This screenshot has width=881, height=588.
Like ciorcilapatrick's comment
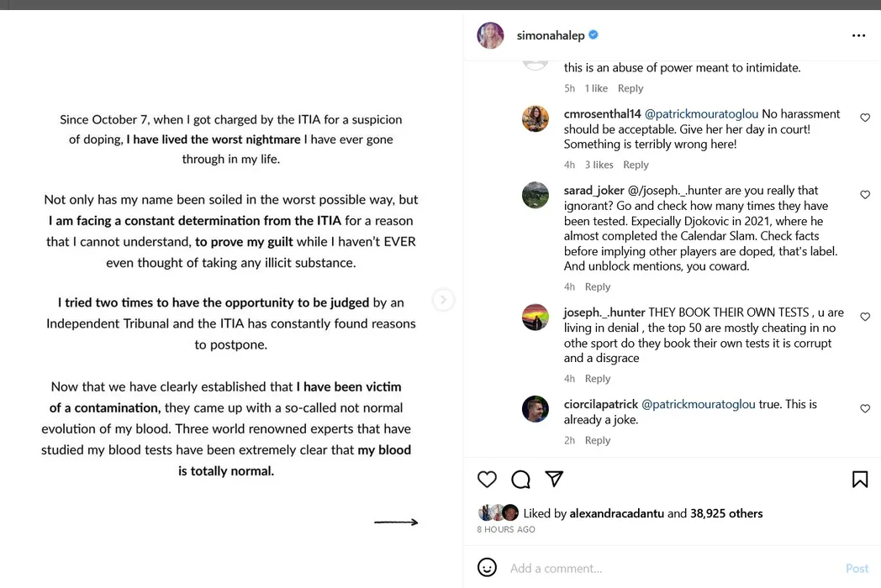[x=865, y=408]
